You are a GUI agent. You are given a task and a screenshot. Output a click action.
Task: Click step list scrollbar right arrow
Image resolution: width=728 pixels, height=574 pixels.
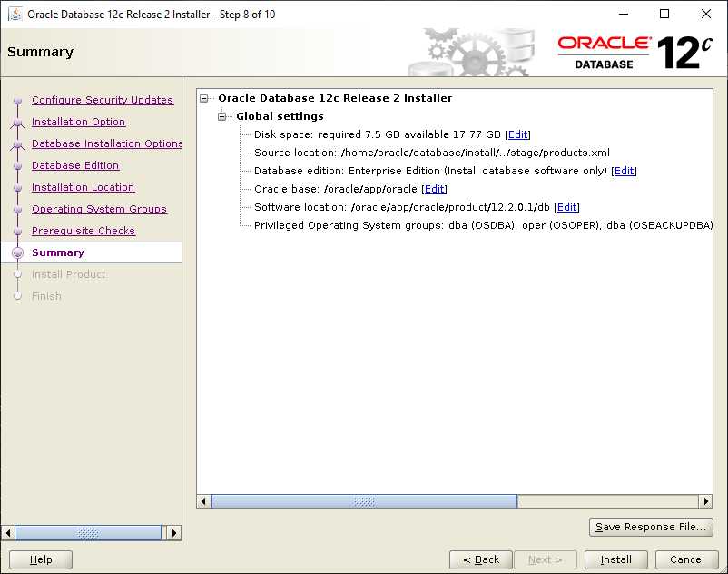[174, 532]
